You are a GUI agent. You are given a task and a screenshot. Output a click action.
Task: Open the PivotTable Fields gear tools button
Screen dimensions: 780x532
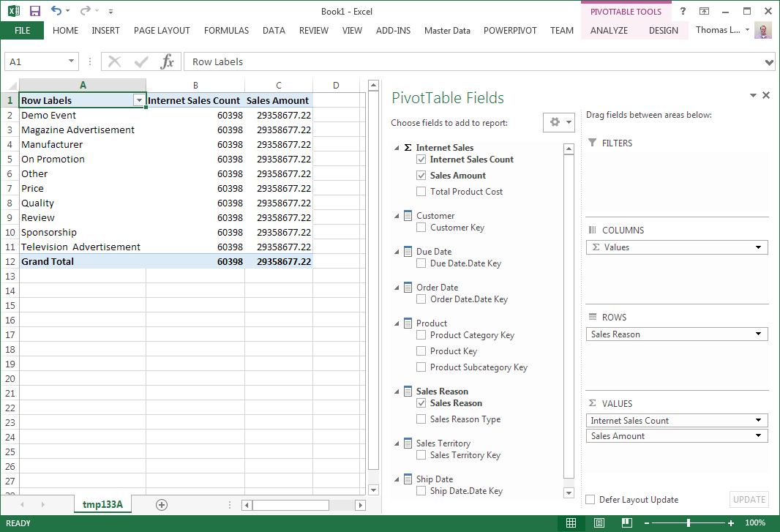[559, 122]
